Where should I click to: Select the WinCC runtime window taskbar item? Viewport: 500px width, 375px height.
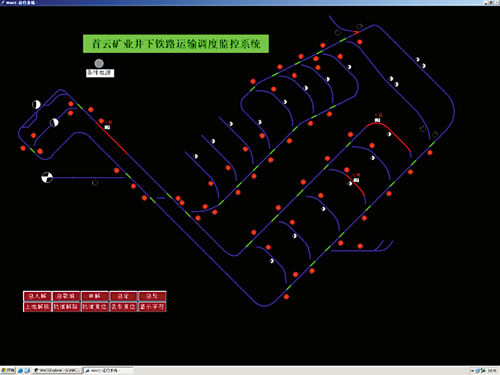[108, 370]
